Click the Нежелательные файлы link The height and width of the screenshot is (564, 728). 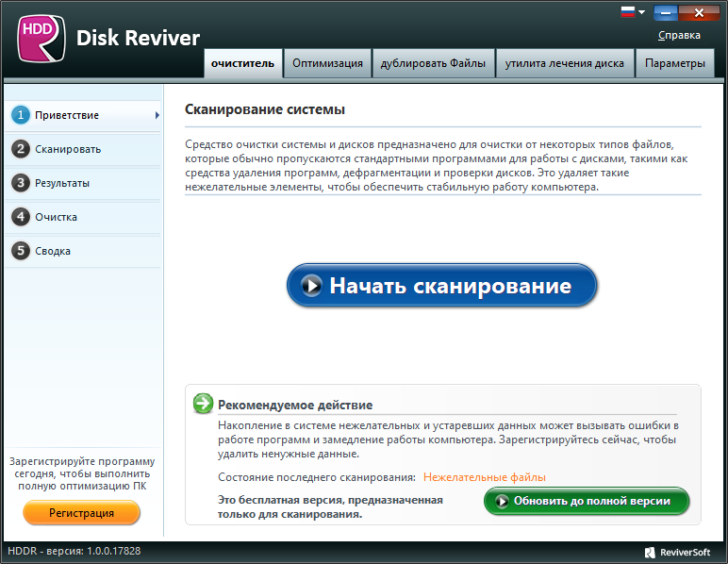point(485,477)
